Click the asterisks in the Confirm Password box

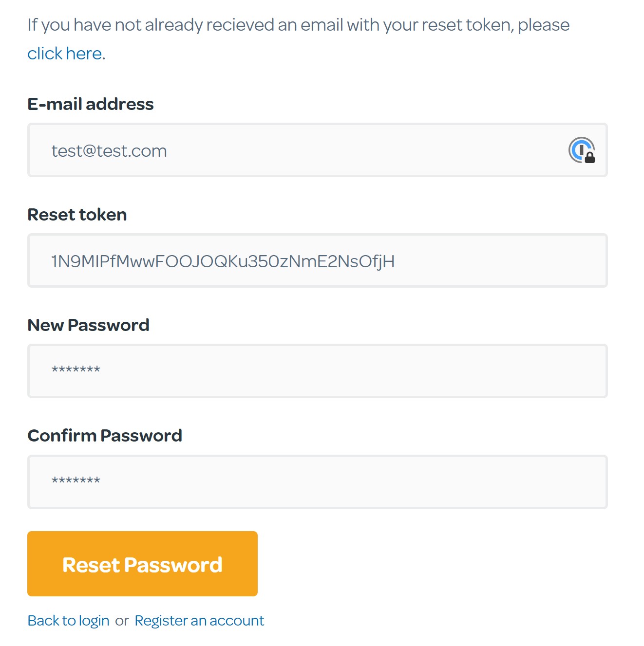click(x=76, y=481)
